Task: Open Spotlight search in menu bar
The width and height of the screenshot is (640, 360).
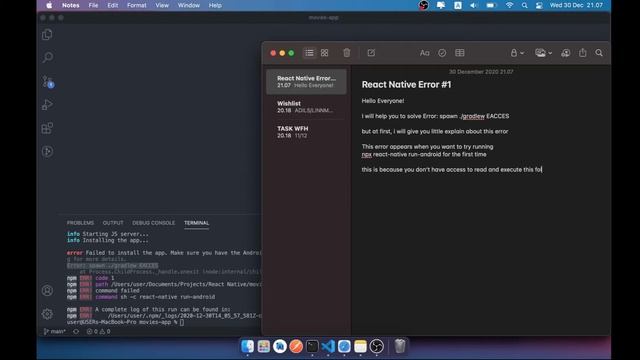Action: coord(524,5)
